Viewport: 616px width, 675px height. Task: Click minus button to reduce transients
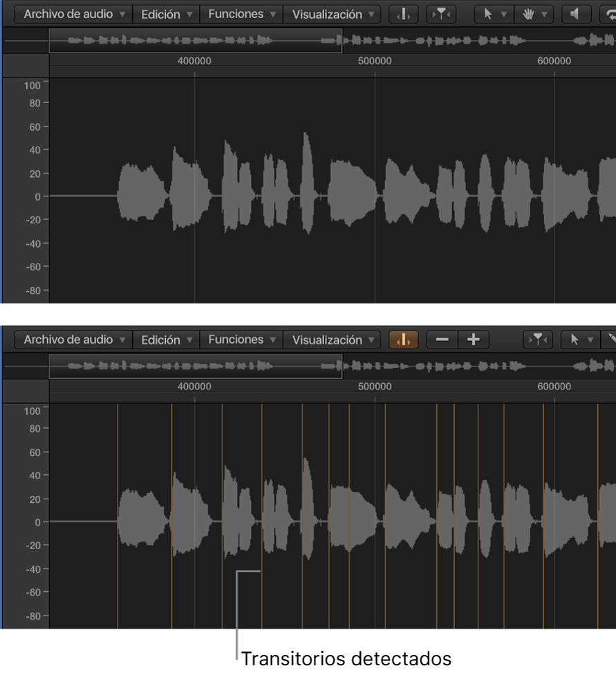pos(442,340)
